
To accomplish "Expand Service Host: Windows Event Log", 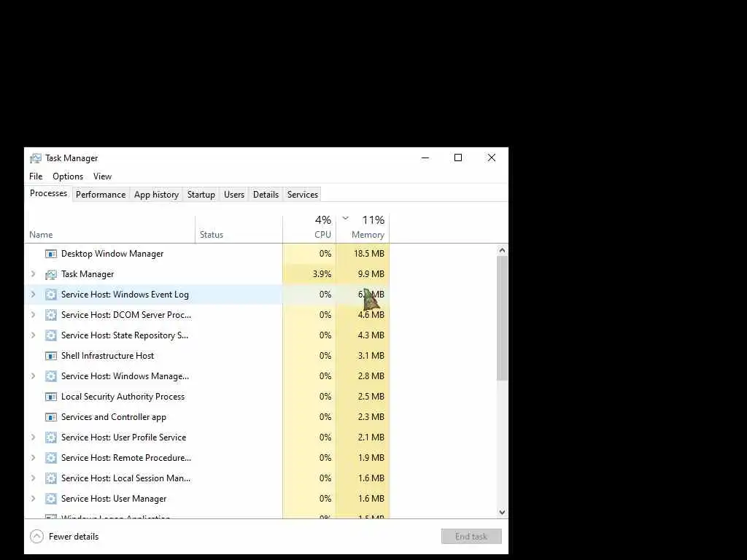I will (33, 295).
